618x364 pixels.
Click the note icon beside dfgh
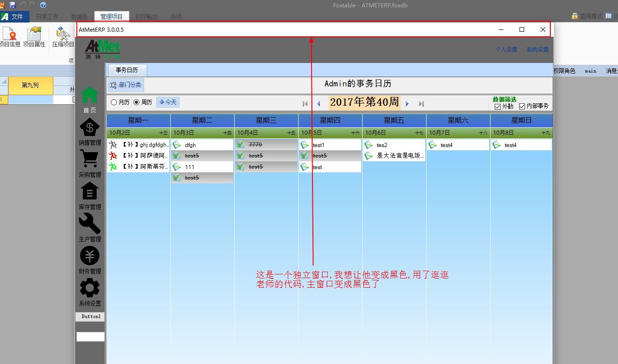pos(177,145)
